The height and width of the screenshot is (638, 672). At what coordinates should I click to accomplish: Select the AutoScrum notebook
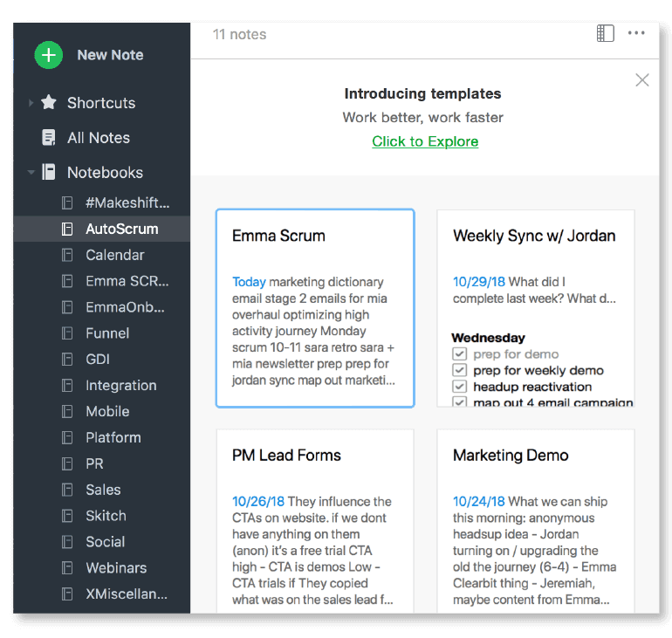point(121,230)
